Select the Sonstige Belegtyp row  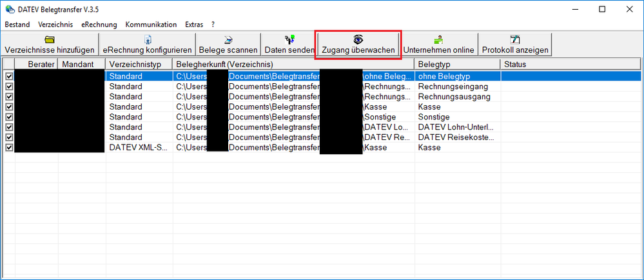(x=456, y=117)
